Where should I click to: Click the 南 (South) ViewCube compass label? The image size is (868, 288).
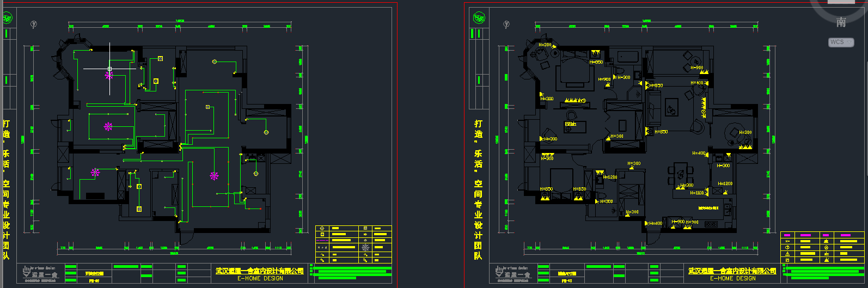tap(841, 22)
